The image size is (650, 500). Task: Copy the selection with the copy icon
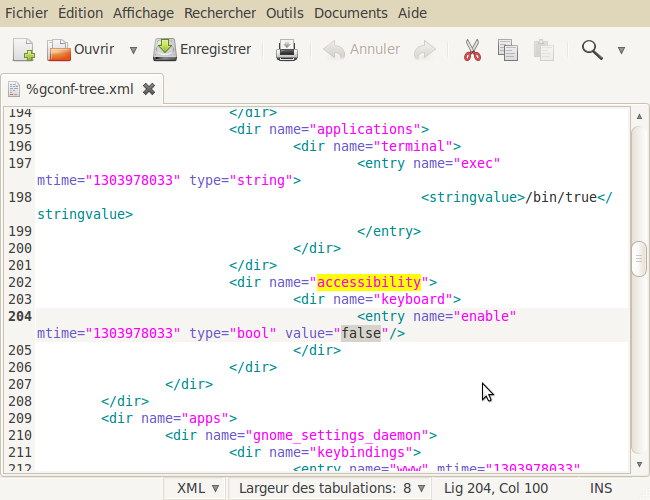click(508, 50)
